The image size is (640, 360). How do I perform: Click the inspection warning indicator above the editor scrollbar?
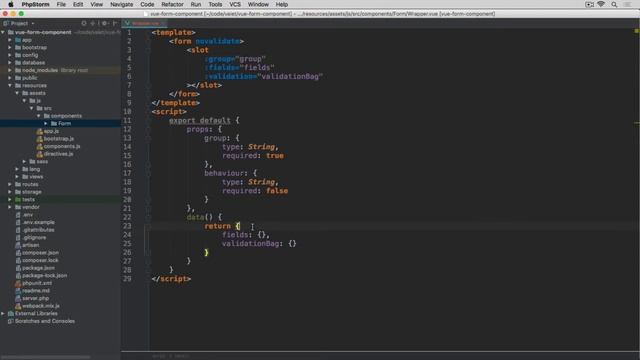tap(636, 31)
